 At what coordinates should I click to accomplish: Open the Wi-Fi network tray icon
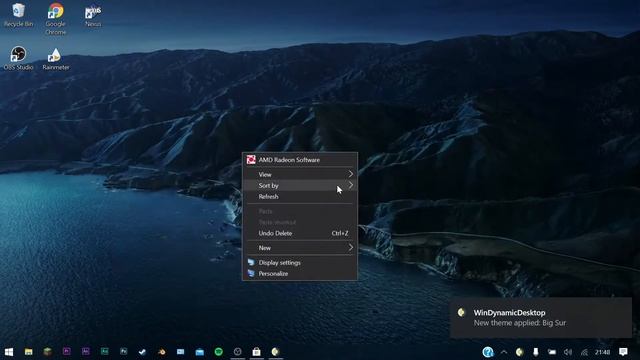tap(584, 352)
